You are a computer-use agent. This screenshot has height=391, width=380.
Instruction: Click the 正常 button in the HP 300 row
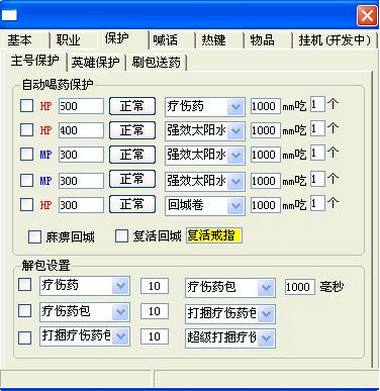(132, 204)
